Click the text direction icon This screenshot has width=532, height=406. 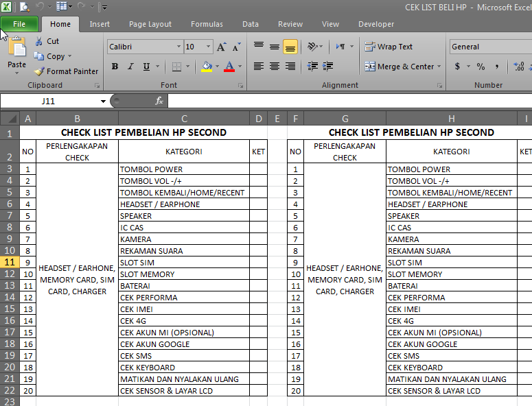[340, 47]
